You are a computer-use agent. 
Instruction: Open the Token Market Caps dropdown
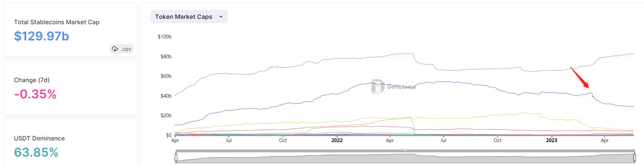click(x=189, y=16)
